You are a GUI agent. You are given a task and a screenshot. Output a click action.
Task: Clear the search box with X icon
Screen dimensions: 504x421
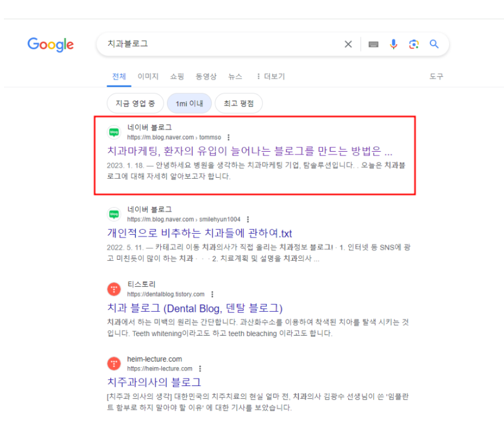point(348,44)
